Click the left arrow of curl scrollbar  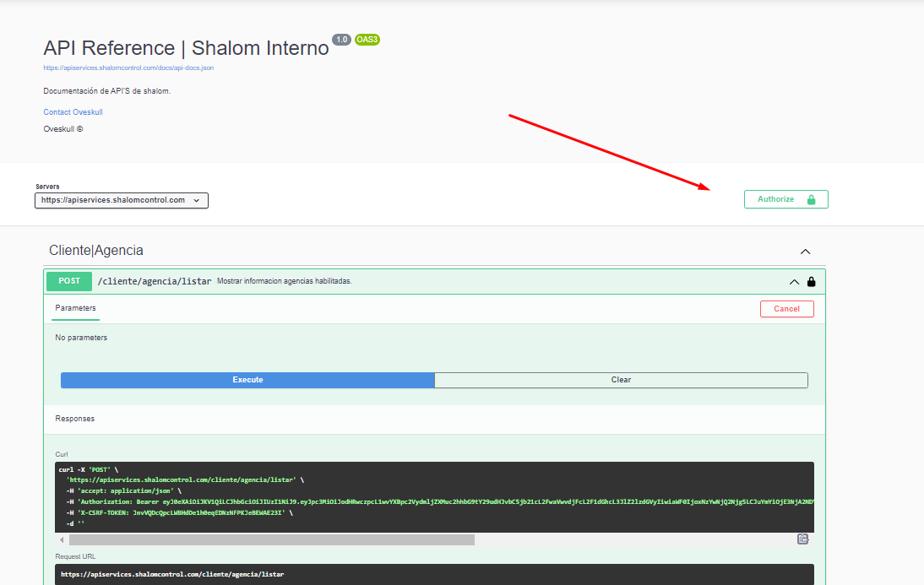tap(62, 539)
